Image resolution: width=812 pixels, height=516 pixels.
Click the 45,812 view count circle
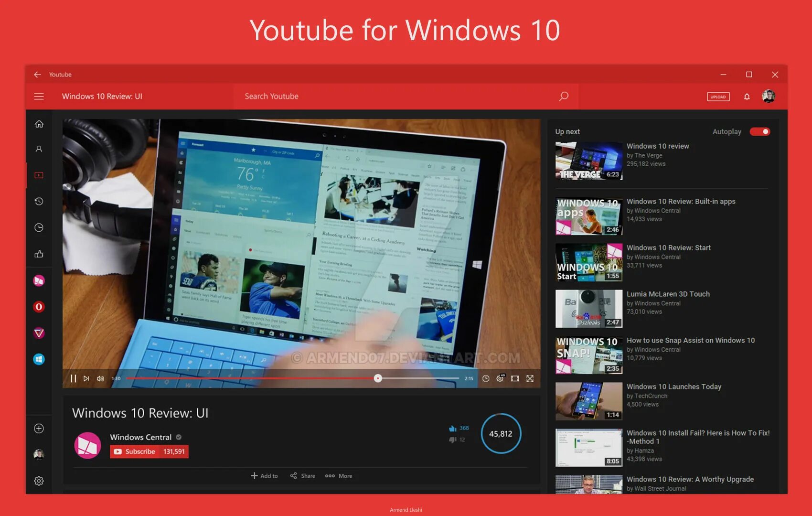coord(501,433)
